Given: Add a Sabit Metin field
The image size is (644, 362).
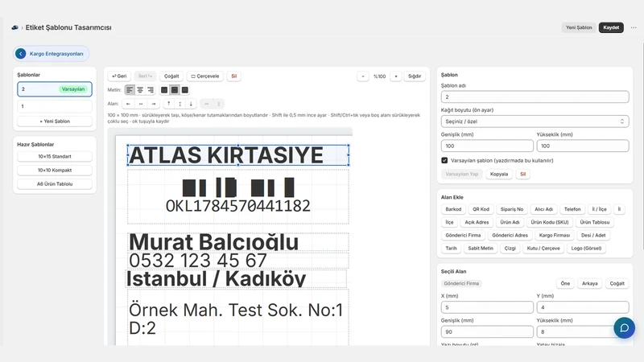Looking at the screenshot, I should 481,249.
